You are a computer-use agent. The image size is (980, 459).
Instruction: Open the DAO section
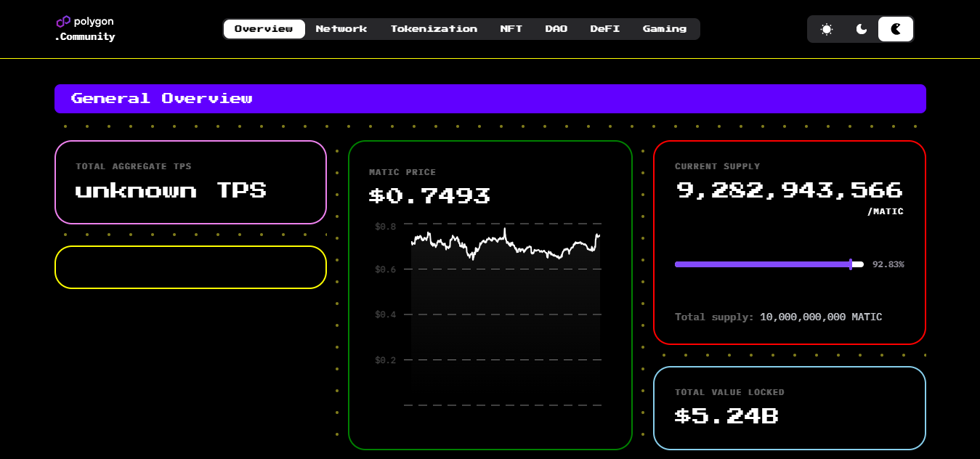pos(556,28)
